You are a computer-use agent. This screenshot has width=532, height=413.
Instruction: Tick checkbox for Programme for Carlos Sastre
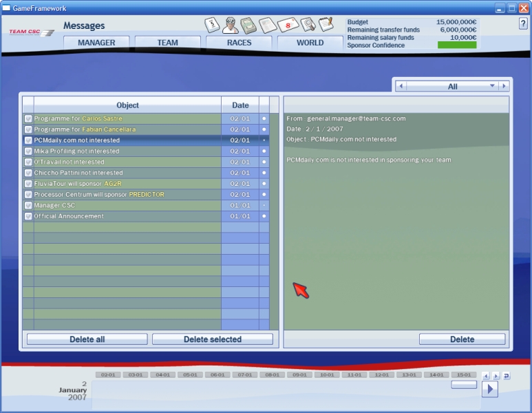(x=28, y=118)
